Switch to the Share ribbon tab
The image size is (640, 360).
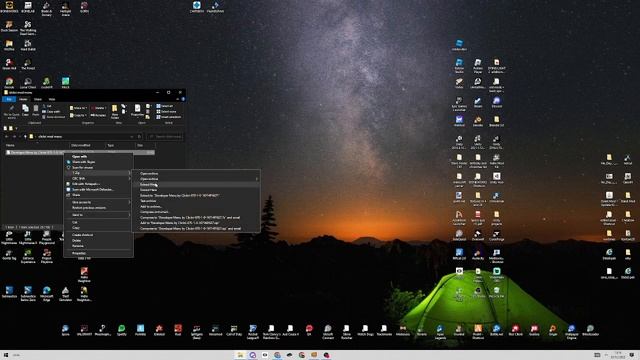pyautogui.click(x=38, y=99)
